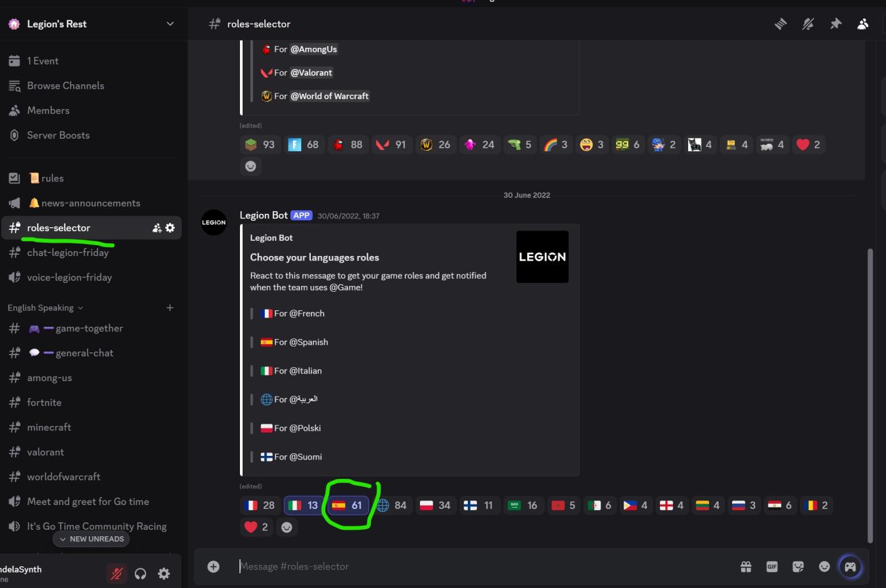
Task: Open the GIF picker in the message bar
Action: (x=772, y=566)
